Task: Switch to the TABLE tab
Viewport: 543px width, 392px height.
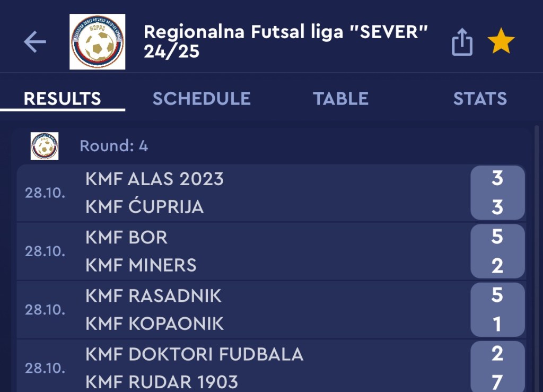Action: (x=340, y=99)
